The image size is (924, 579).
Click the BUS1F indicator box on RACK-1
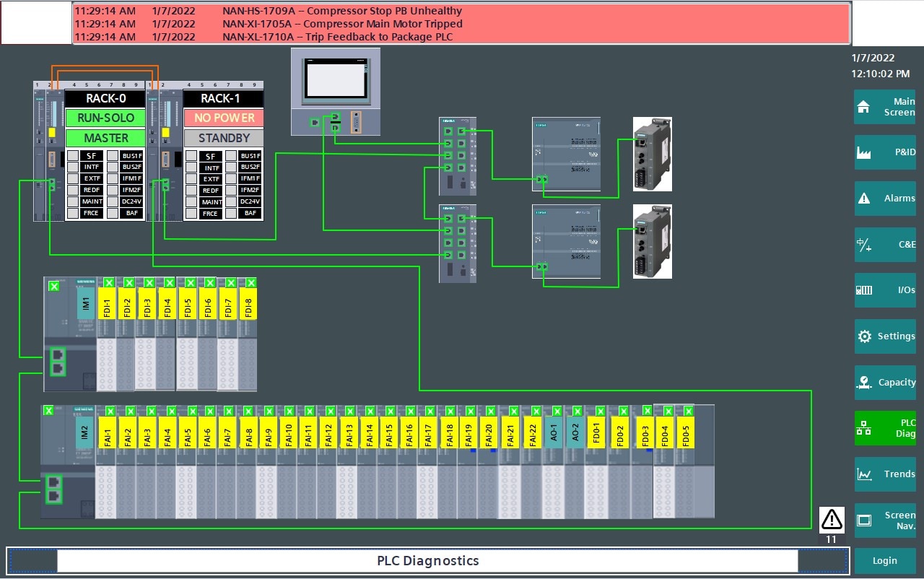click(x=231, y=156)
